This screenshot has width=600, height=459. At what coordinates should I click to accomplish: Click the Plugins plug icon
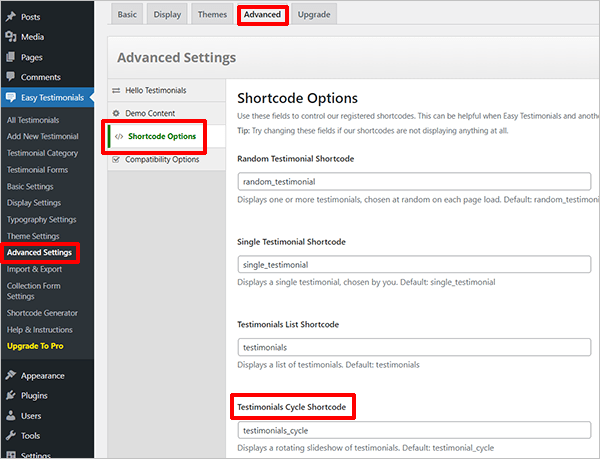[x=11, y=395]
